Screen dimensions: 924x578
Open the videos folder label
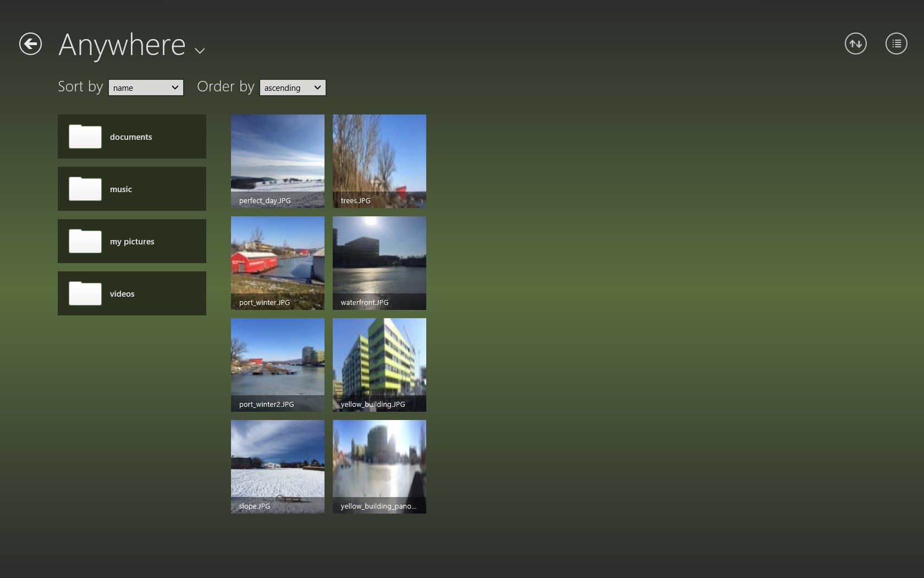[122, 294]
